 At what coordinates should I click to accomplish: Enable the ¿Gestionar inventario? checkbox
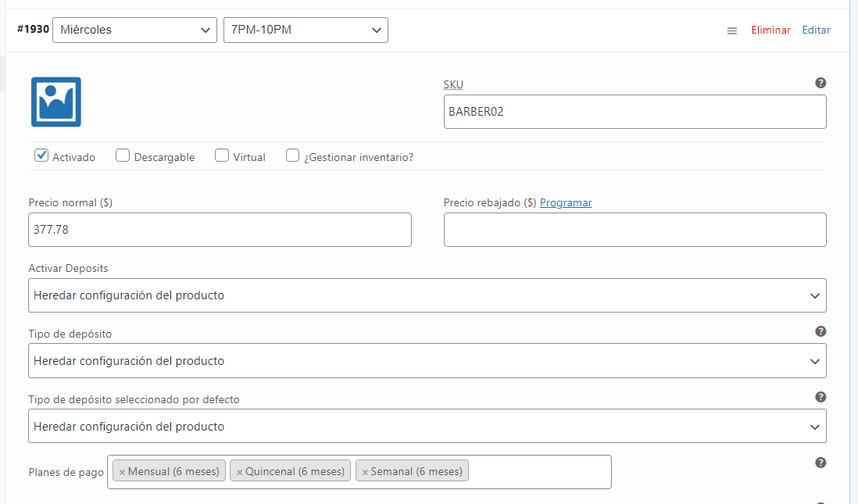pyautogui.click(x=293, y=155)
